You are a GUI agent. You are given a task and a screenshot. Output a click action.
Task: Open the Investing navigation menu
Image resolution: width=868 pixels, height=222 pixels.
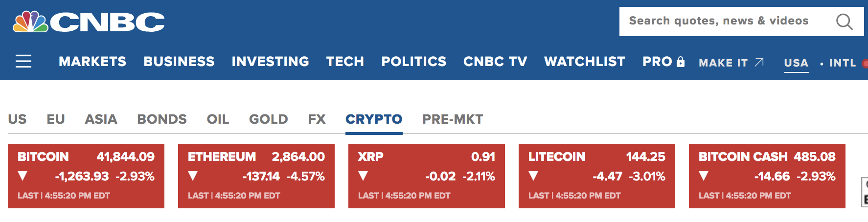270,62
